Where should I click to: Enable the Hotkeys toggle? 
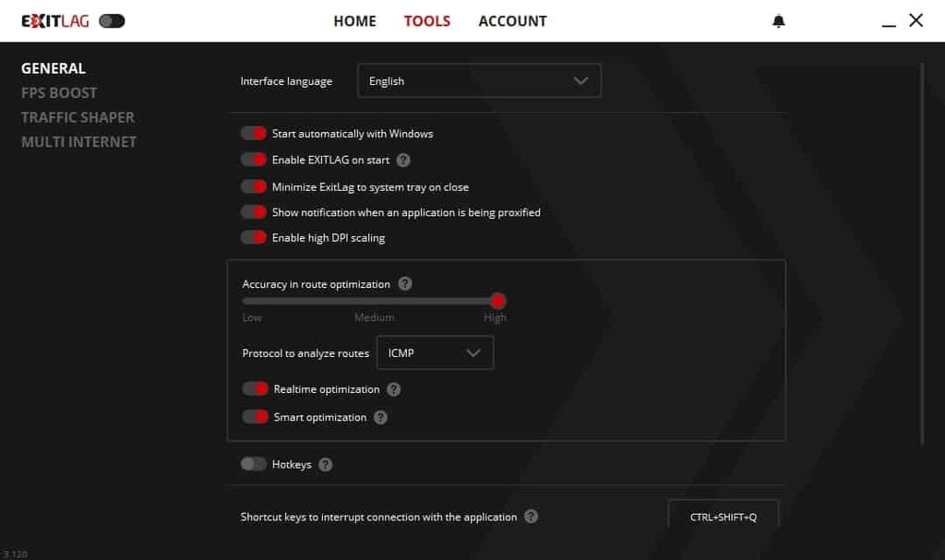253,464
